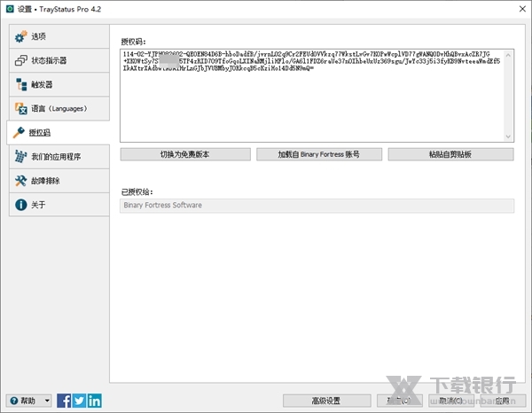This screenshot has width=532, height=413.
Task: Switch to the 关于 tab
Action: (x=59, y=205)
